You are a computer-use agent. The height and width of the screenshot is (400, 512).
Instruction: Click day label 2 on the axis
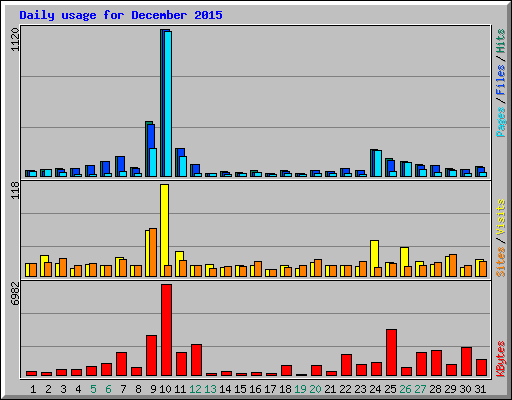(48, 389)
